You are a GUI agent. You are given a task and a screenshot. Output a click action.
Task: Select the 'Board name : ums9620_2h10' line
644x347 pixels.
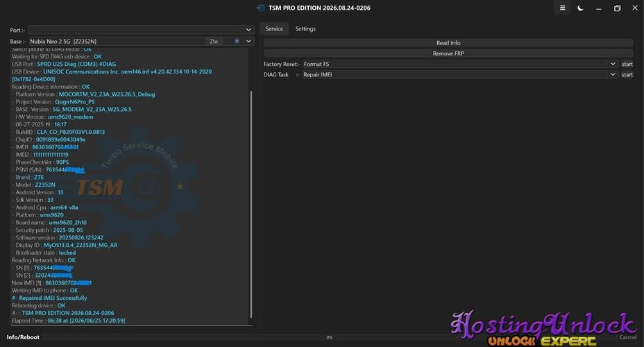pos(51,223)
